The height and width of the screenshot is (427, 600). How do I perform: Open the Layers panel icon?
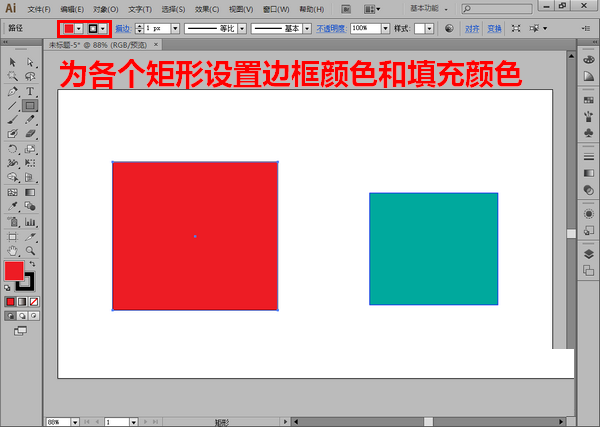[x=588, y=254]
